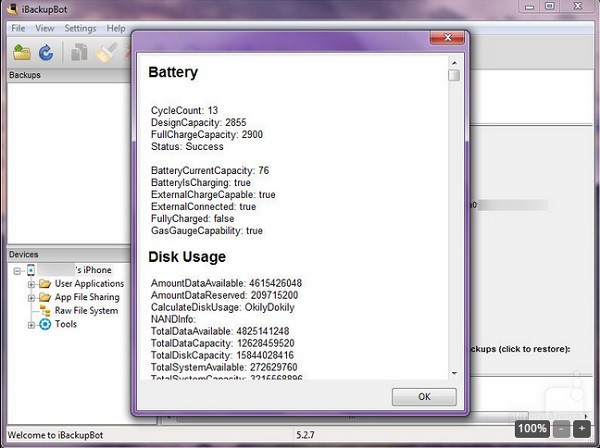Click the dialog scrollbar down arrow
Viewport: 600px width, 448px height.
click(454, 373)
